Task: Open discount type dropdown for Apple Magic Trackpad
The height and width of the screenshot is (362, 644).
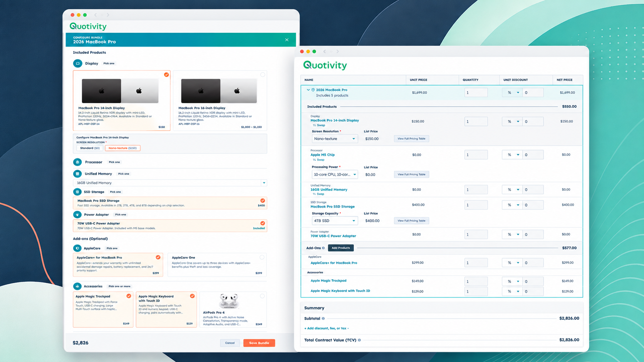Action: (512, 281)
